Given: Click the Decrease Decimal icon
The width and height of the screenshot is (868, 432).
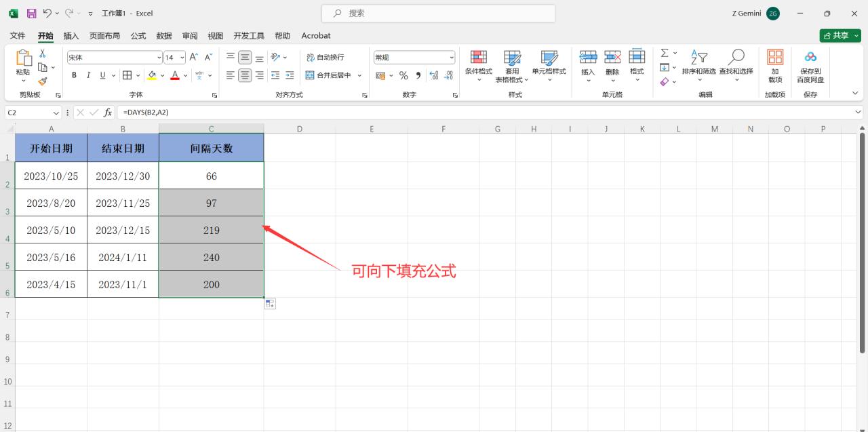Looking at the screenshot, I should [x=448, y=75].
